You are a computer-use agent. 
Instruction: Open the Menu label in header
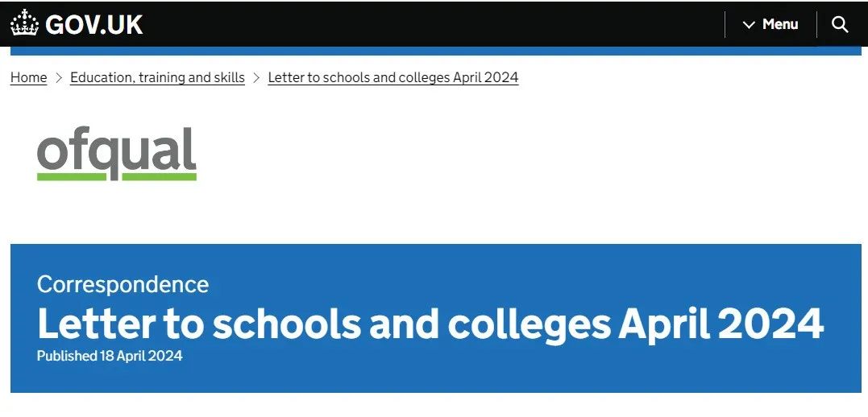point(780,24)
